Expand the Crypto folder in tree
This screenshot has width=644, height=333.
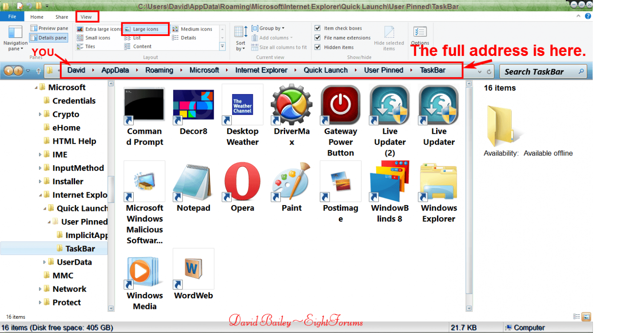coord(40,115)
